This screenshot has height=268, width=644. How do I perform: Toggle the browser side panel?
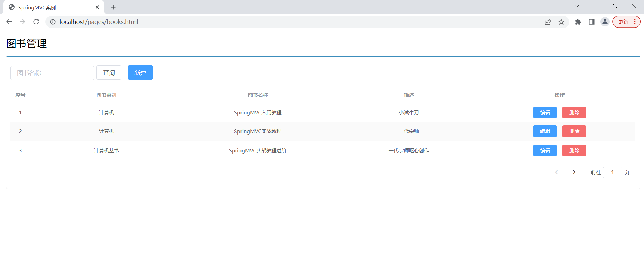[591, 22]
